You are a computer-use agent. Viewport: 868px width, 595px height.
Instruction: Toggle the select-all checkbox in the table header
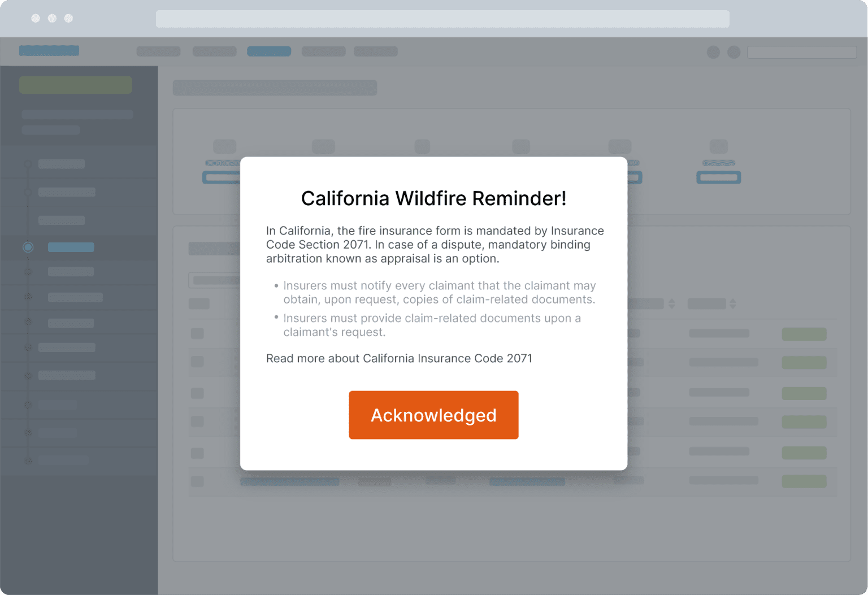click(198, 304)
